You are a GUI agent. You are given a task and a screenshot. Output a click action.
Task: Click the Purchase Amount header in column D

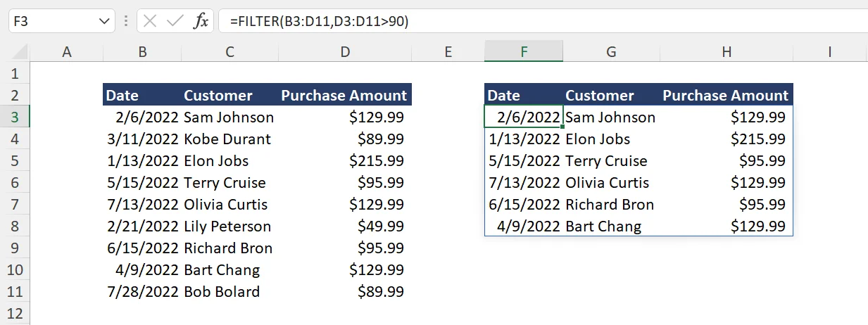click(x=344, y=96)
